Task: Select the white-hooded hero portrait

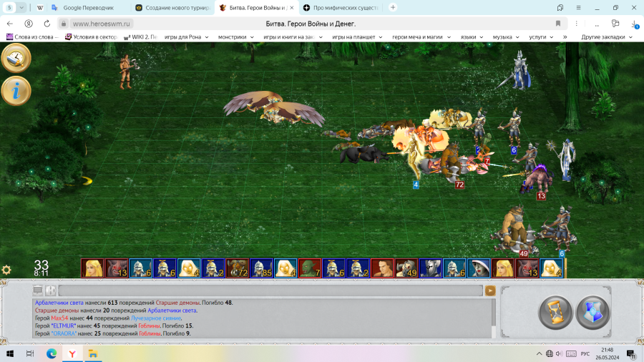Action: click(479, 268)
